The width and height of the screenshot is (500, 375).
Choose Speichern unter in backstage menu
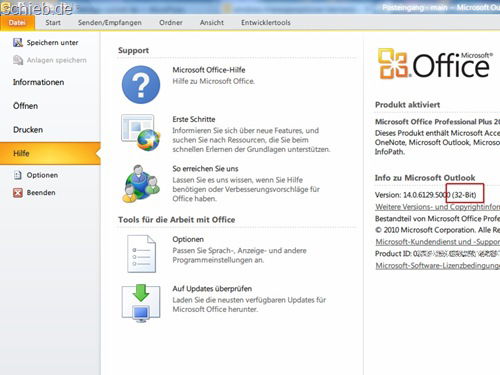[52, 43]
